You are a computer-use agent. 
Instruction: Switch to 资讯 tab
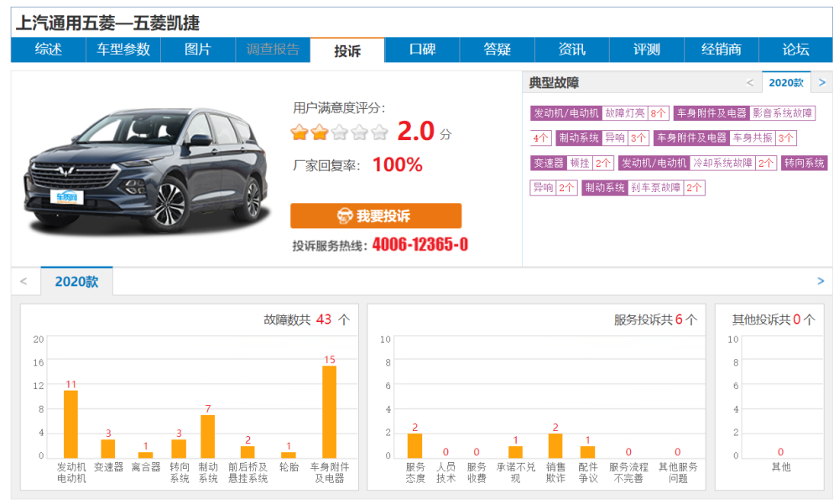[572, 49]
